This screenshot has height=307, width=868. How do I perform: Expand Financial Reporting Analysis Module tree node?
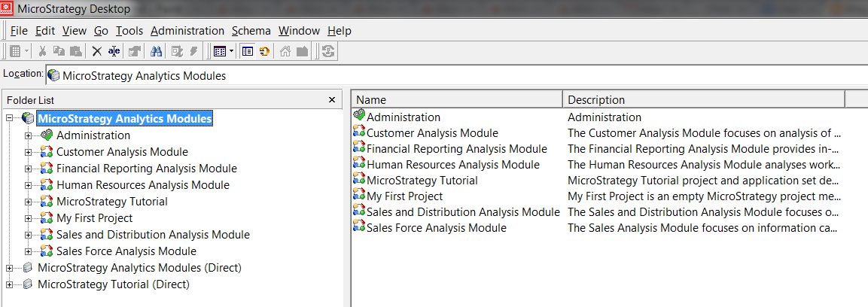click(29, 169)
